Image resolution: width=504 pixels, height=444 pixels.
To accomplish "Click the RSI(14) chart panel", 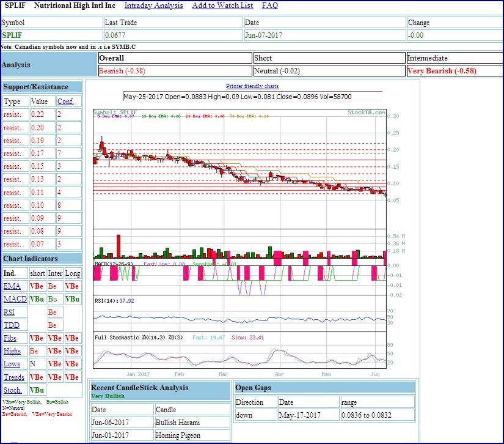I will (x=239, y=313).
